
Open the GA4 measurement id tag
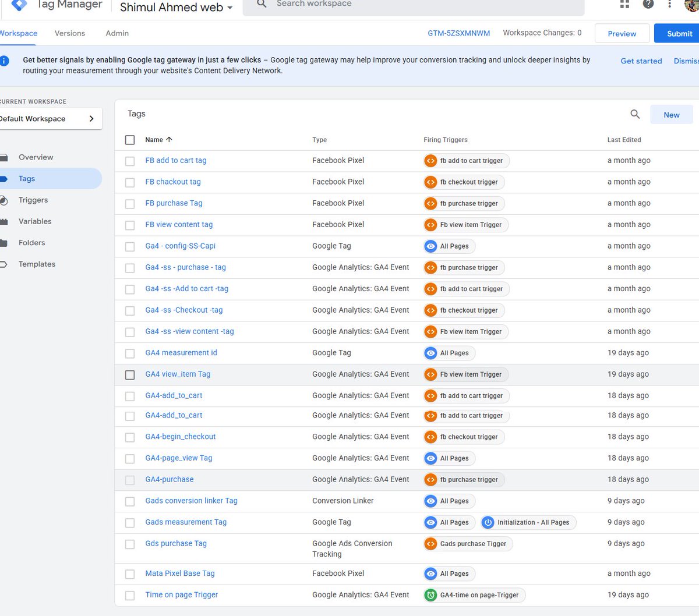[181, 353]
